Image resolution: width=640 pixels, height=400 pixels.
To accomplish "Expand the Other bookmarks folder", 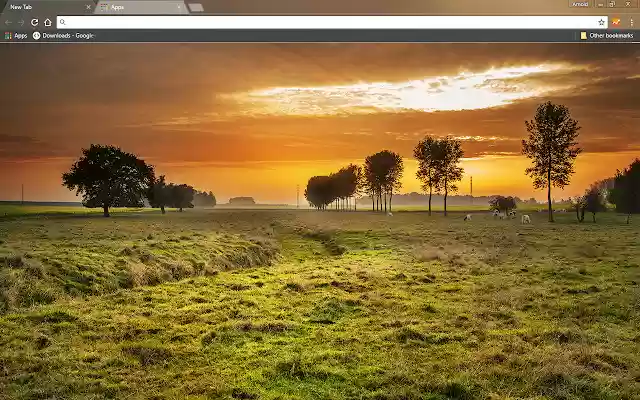I will coord(607,36).
